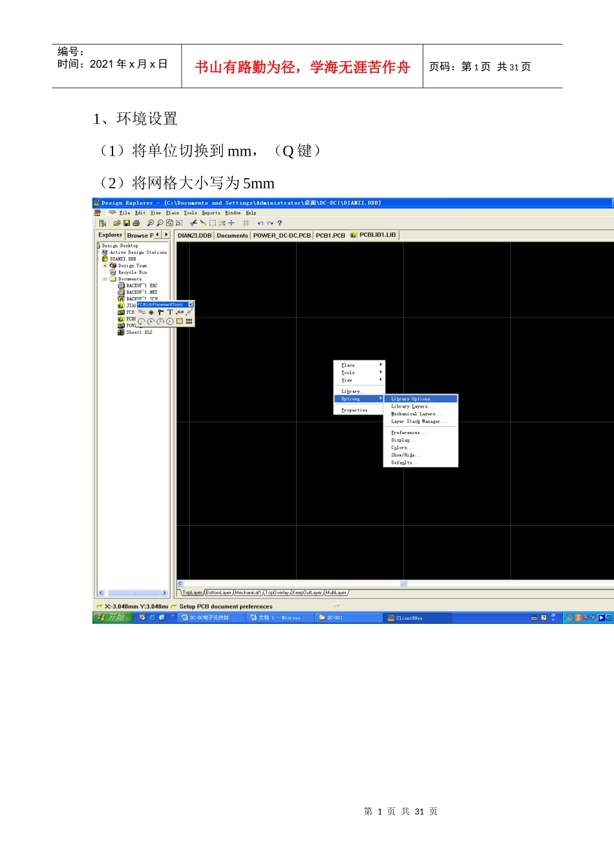Viewport: 614px width, 868px height.
Task: Open the File menu
Action: point(125,212)
